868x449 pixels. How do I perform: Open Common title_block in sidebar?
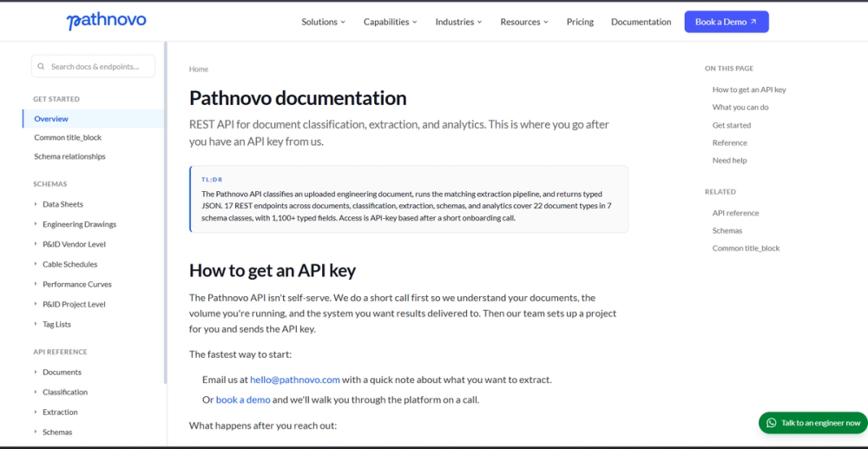pyautogui.click(x=68, y=137)
